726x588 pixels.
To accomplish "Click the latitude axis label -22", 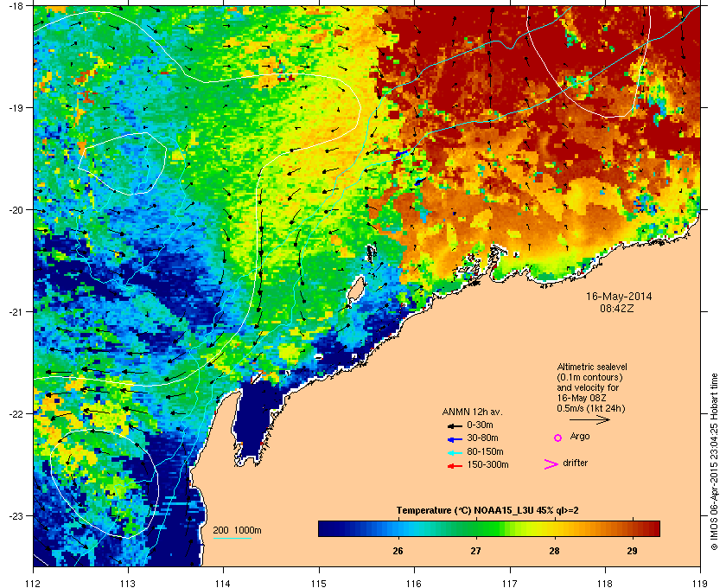I will 16,413.
